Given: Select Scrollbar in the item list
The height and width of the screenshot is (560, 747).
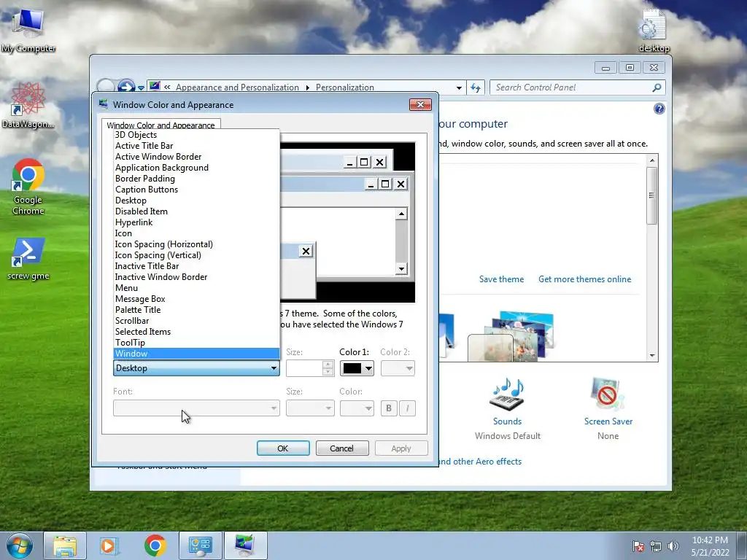Looking at the screenshot, I should click(196, 321).
